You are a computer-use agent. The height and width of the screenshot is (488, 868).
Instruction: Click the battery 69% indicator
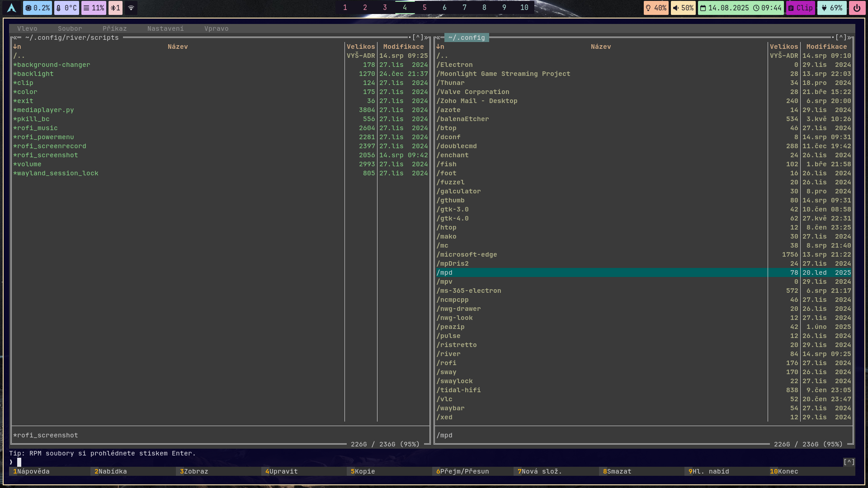[832, 8]
